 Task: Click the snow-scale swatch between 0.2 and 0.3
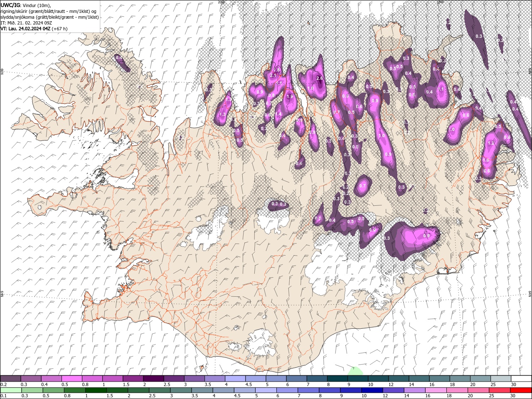(10, 379)
